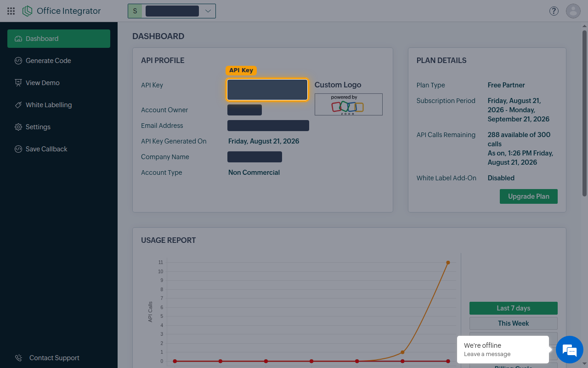Click the Custom Logo powered by Zoho image
The height and width of the screenshot is (368, 588).
[x=349, y=104]
